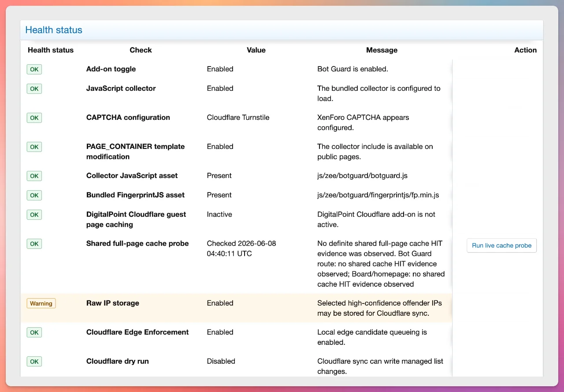Click the Enabled value for Raw IP storage

click(220, 303)
